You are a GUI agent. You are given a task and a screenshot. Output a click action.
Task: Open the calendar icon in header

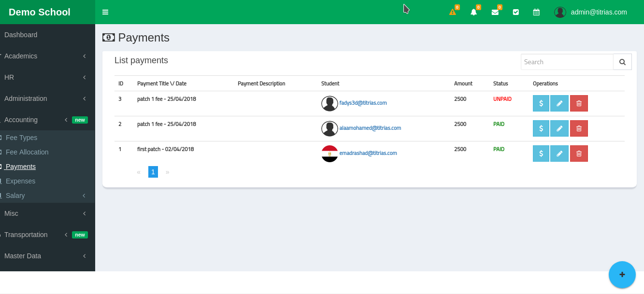(x=536, y=12)
